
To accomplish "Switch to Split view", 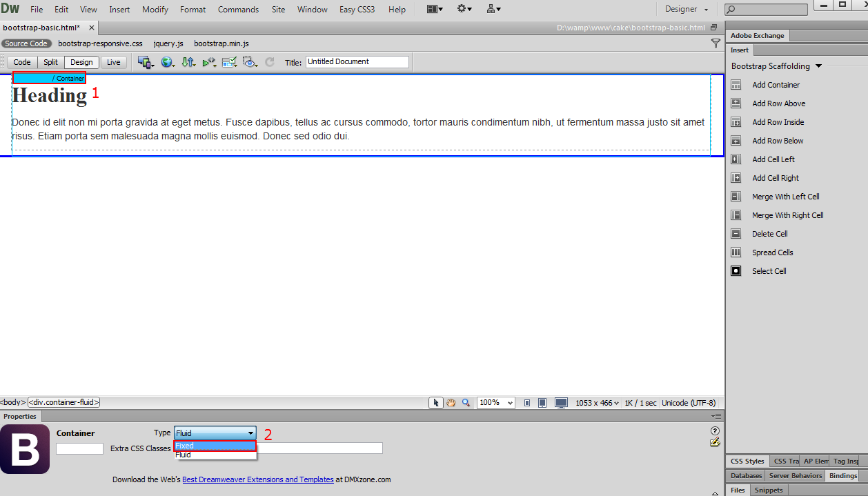I will (51, 62).
